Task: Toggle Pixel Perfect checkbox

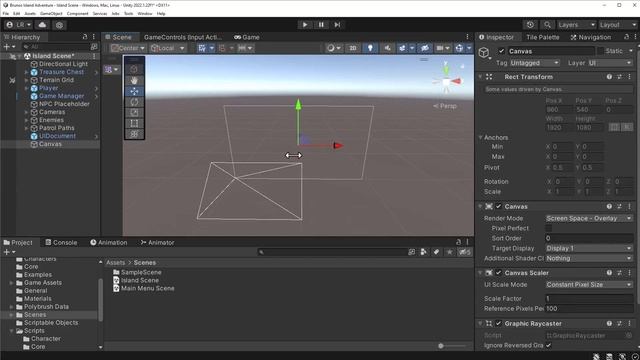Action: point(549,228)
